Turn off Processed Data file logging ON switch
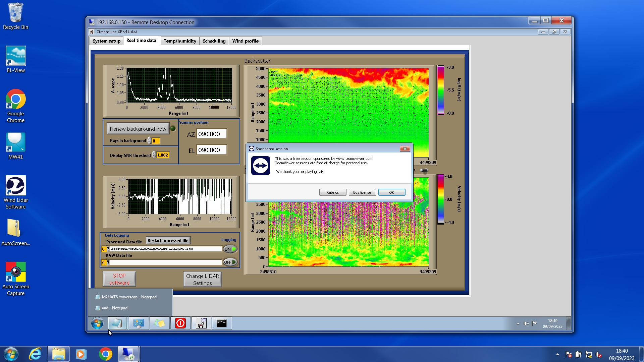 (x=230, y=249)
